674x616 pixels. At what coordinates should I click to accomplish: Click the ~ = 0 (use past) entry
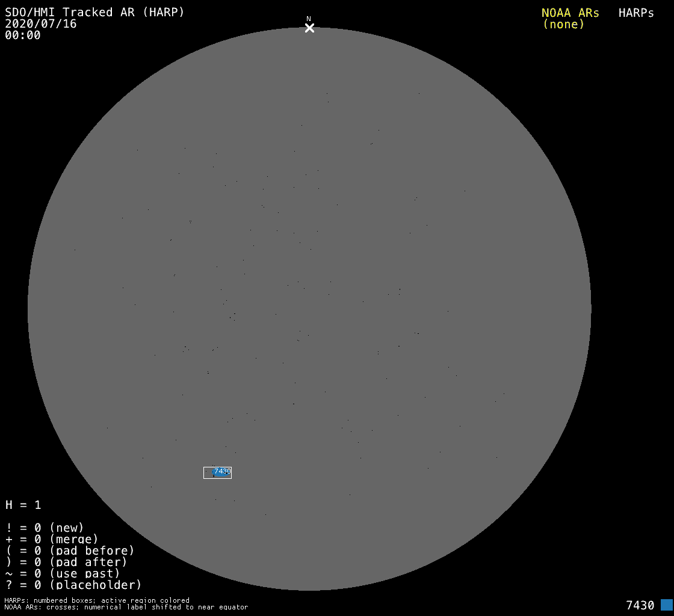point(63,573)
